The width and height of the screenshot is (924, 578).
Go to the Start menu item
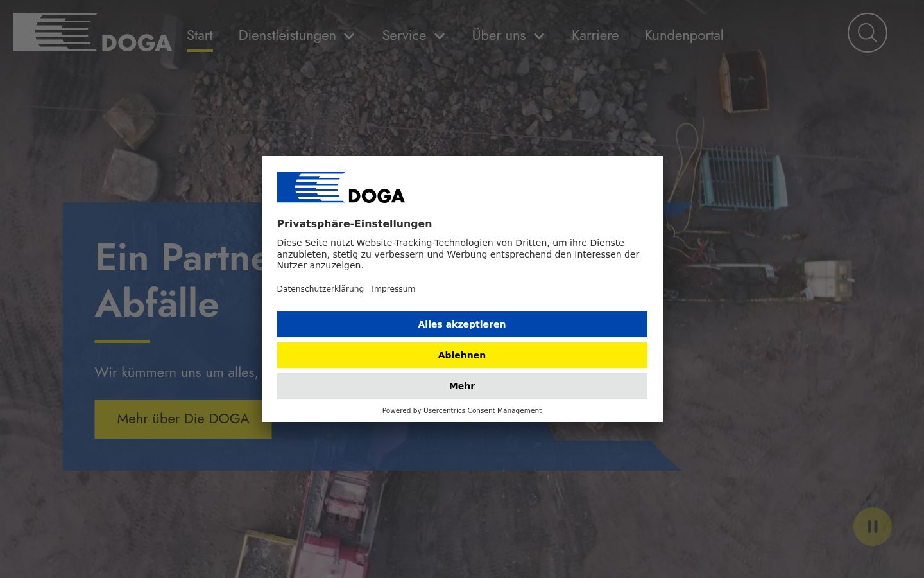pyautogui.click(x=200, y=35)
